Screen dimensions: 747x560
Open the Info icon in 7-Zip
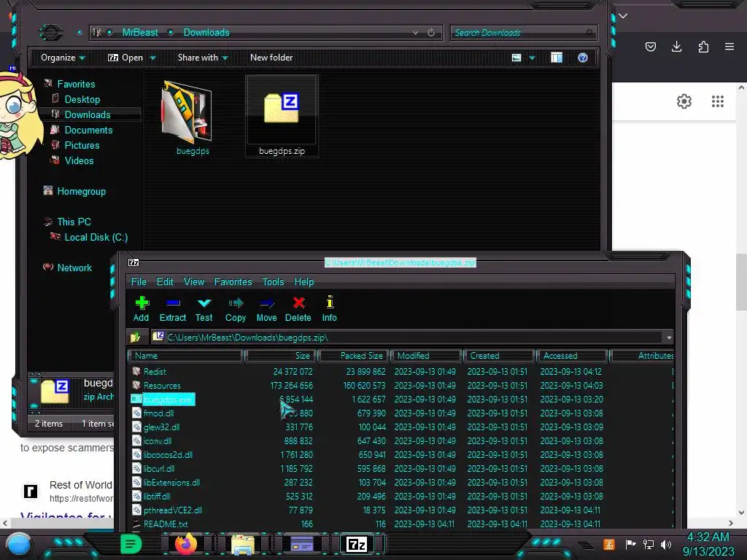pos(329,308)
